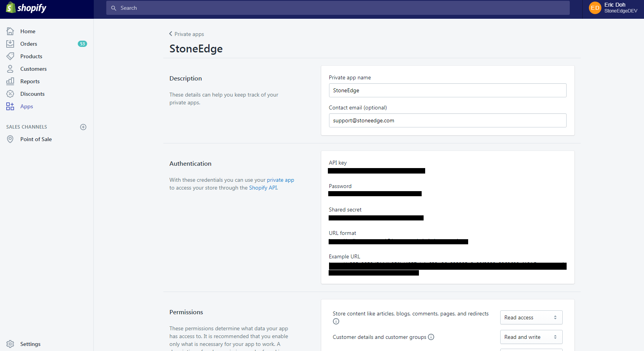644x351 pixels.
Task: Click the Shopify logo
Action: coord(26,7)
